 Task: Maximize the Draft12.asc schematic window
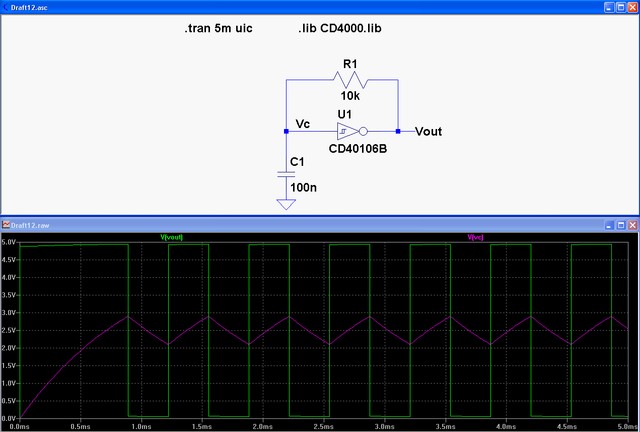(x=621, y=7)
